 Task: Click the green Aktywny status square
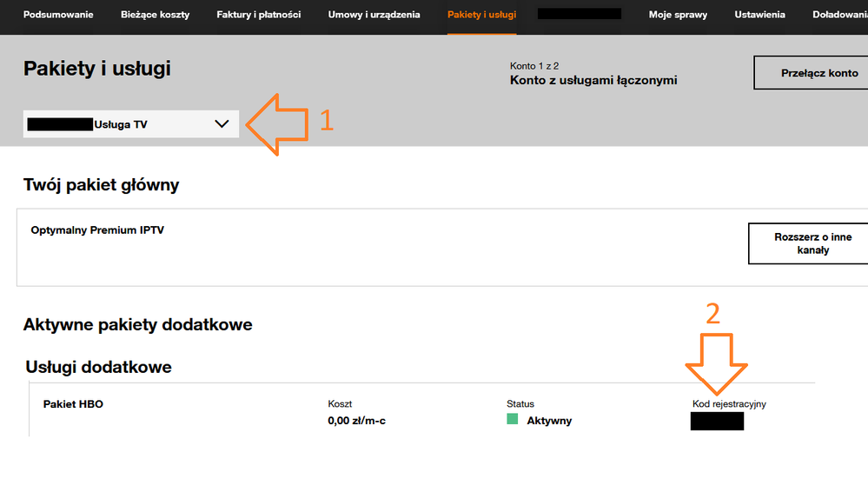pos(513,420)
